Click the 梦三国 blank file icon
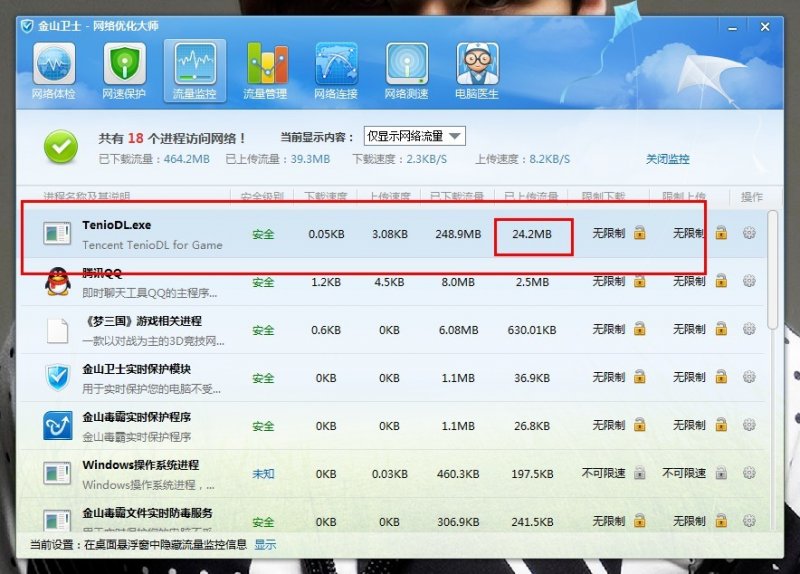 click(x=57, y=330)
